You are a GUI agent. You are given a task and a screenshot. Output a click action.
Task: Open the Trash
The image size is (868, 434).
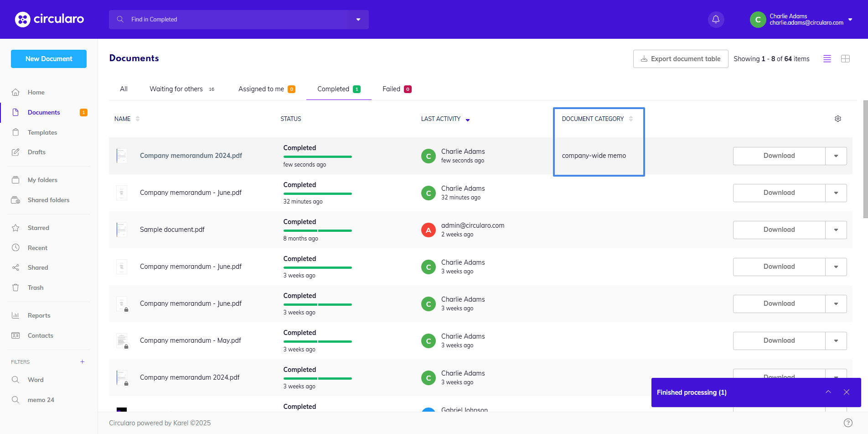point(34,288)
